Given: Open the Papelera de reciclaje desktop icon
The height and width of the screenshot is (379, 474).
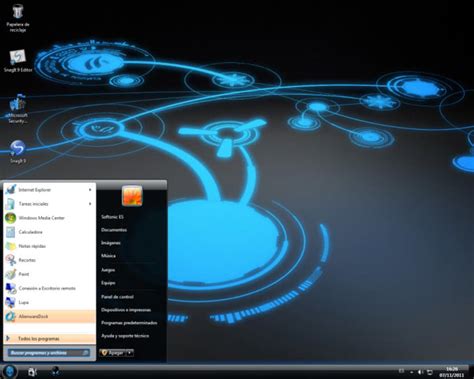Looking at the screenshot, I should point(18,18).
